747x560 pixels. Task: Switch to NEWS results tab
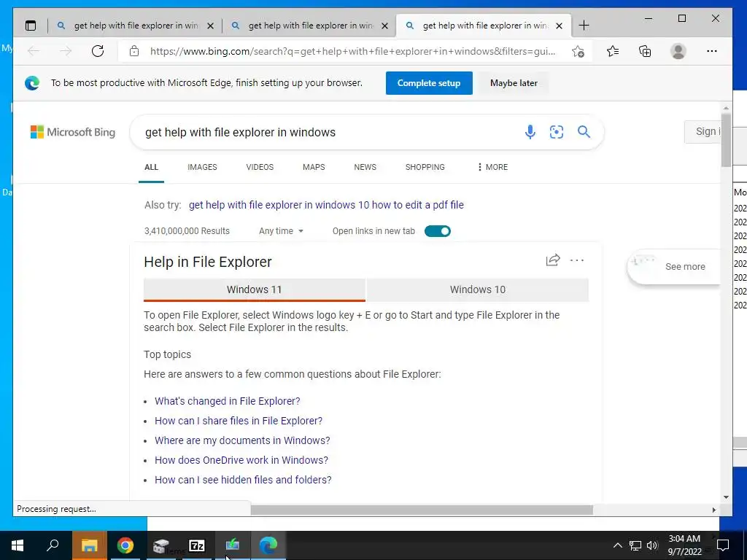click(x=365, y=167)
